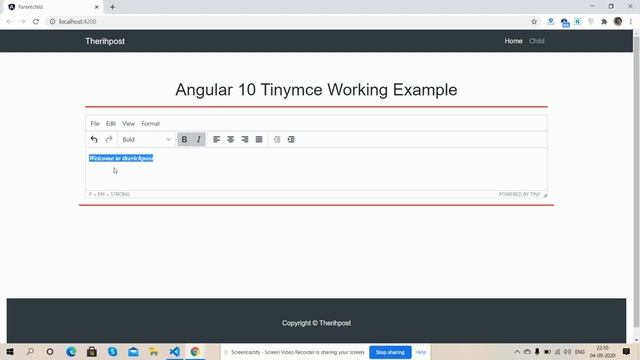This screenshot has height=360, width=640.
Task: Hide the Screencastify sharing bar
Action: (x=421, y=352)
